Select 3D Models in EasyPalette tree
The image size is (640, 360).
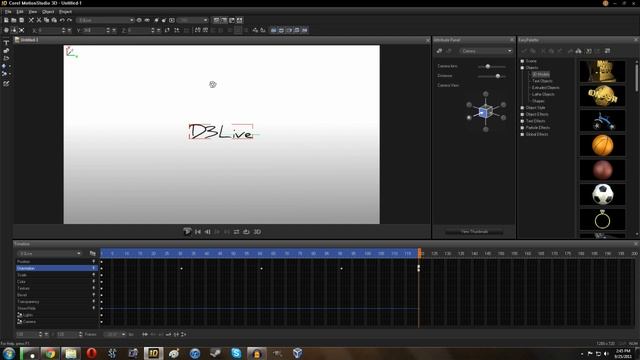(x=540, y=74)
